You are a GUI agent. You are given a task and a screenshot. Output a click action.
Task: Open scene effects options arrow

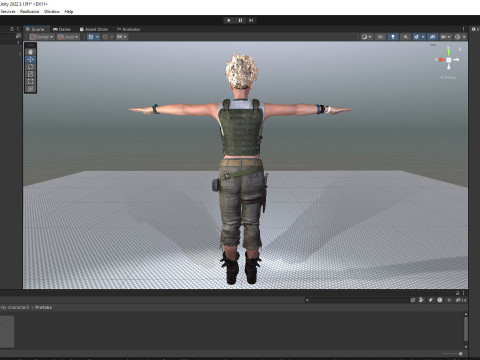click(x=423, y=37)
